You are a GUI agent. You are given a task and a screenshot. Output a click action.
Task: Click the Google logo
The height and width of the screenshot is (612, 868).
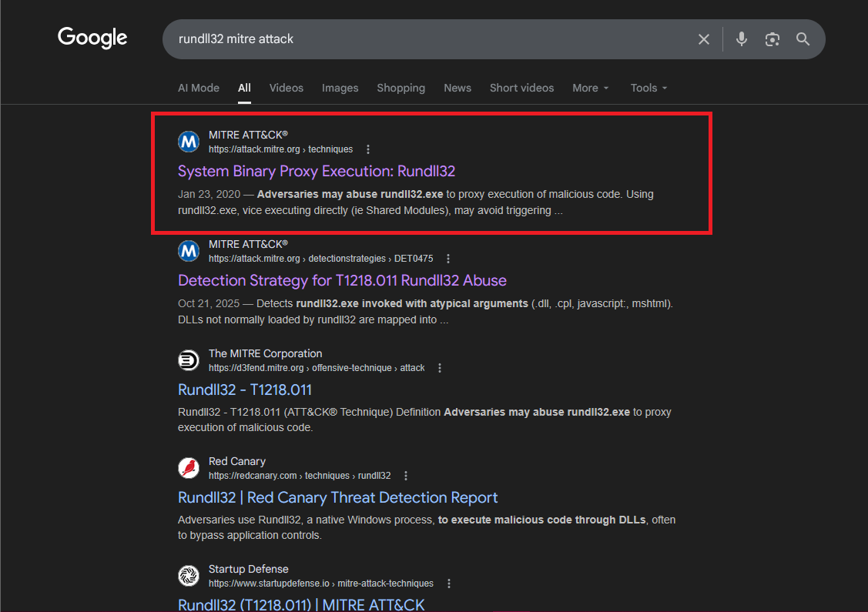92,38
